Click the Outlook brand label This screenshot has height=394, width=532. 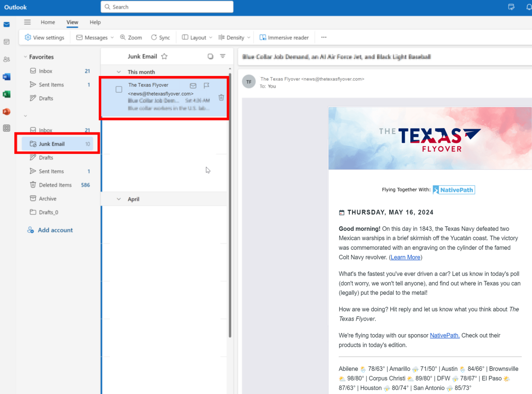(15, 7)
